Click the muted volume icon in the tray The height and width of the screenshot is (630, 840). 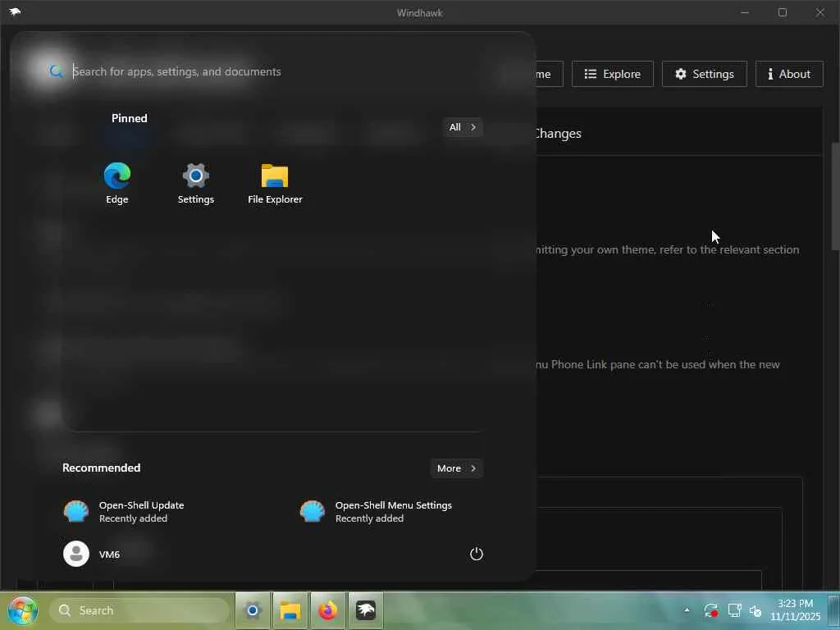coord(756,610)
